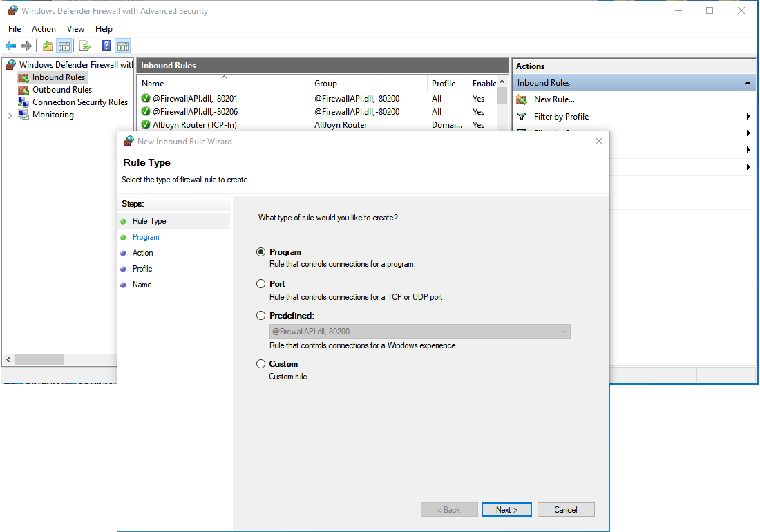Click the Forward arrow toolbar icon
760x532 pixels.
click(x=26, y=46)
